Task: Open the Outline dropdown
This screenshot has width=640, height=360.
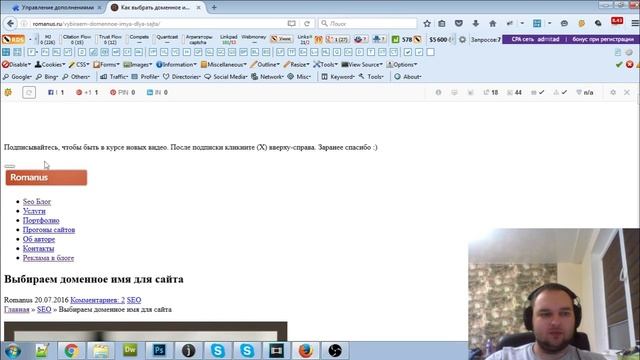Action: (x=265, y=64)
